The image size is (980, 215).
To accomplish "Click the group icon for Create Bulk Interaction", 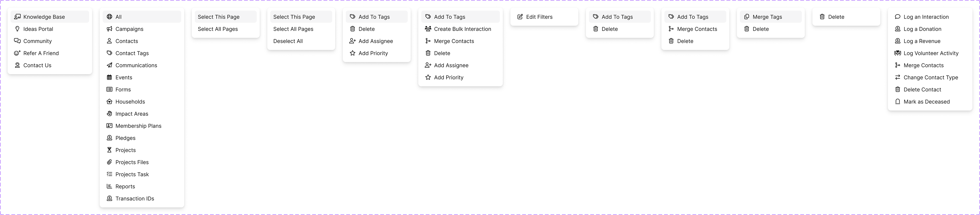I will tap(428, 29).
